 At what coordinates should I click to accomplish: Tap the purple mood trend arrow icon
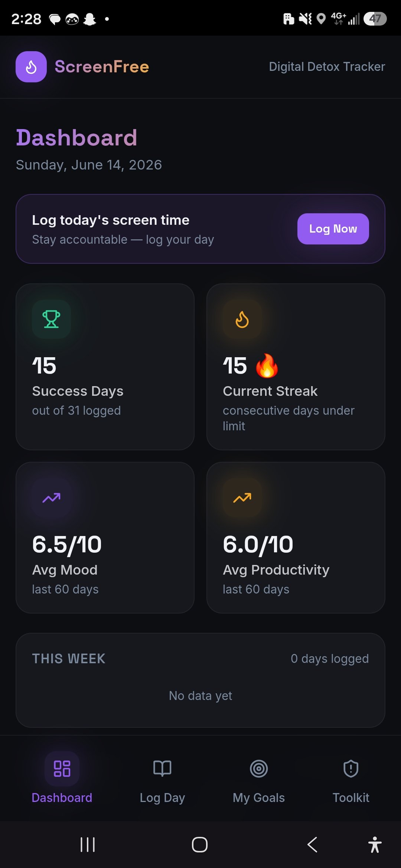(x=51, y=498)
